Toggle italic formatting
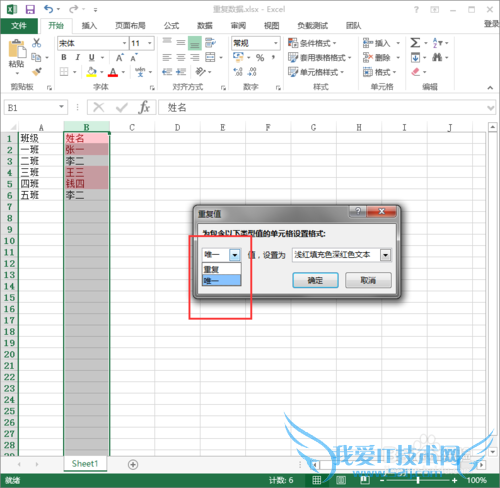Screen dimensions: 500x488 coord(77,58)
